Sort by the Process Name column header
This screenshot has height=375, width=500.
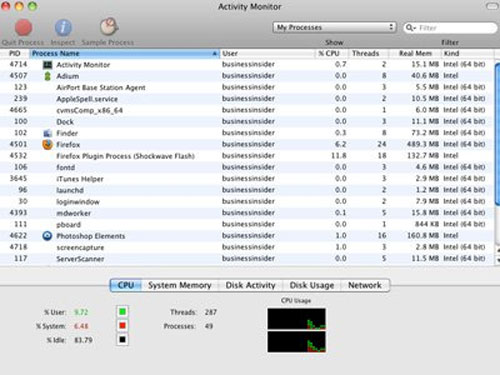(x=125, y=54)
